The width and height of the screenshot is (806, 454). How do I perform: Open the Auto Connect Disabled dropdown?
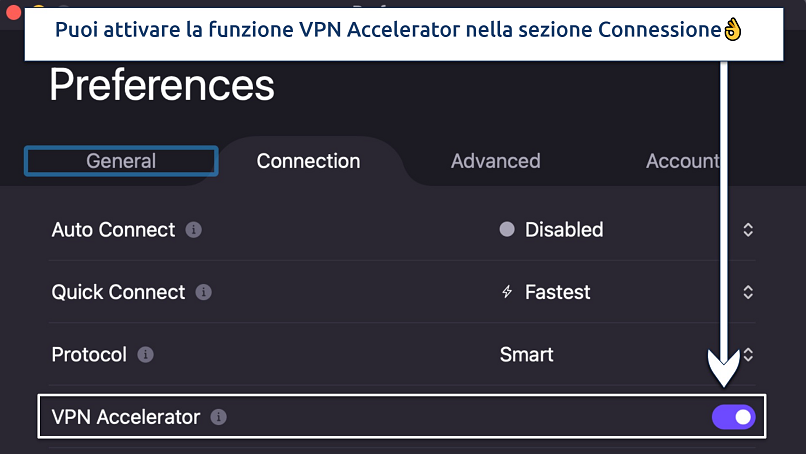pyautogui.click(x=747, y=230)
